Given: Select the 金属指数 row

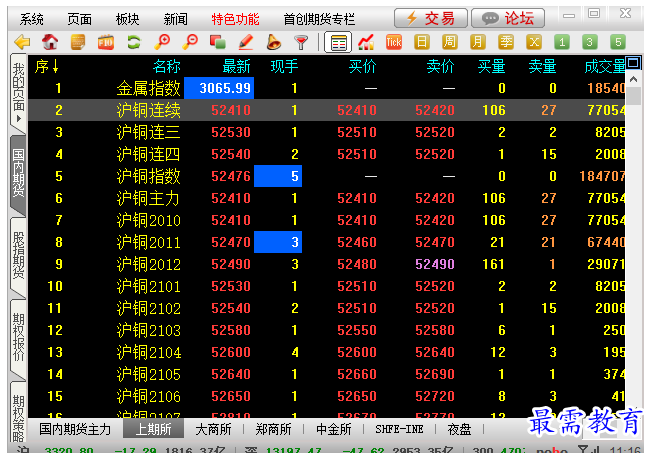Looking at the screenshot, I should [326, 88].
